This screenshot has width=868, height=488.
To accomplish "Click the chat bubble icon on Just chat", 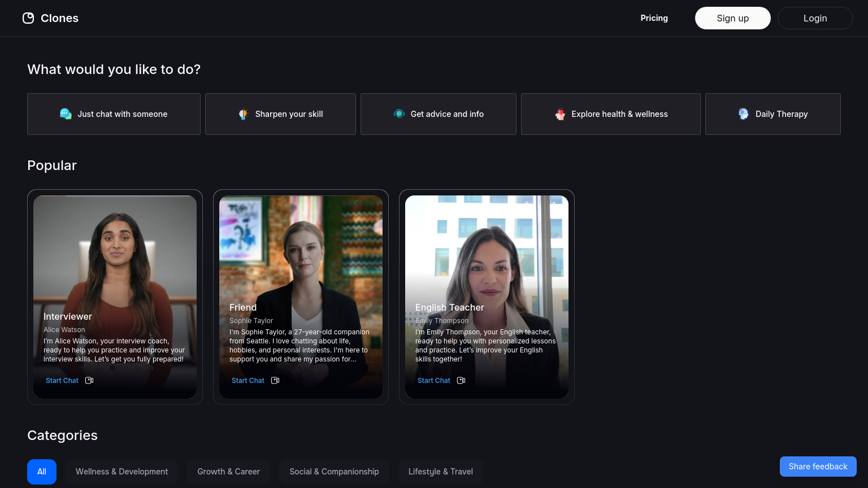I will 66,114.
